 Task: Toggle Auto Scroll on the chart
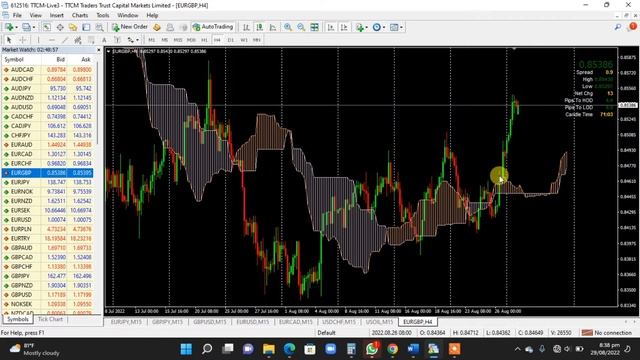[331, 27]
